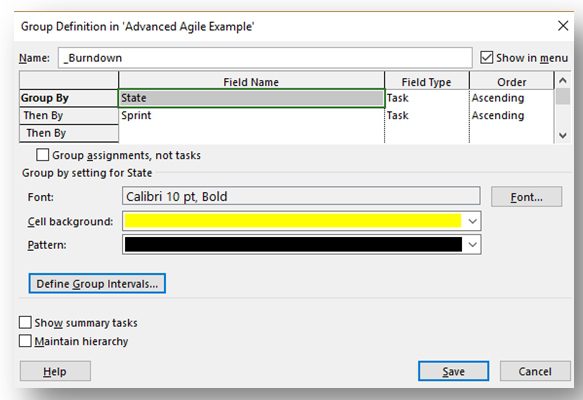Select the State field name cell
The width and height of the screenshot is (583, 400).
[x=251, y=98]
